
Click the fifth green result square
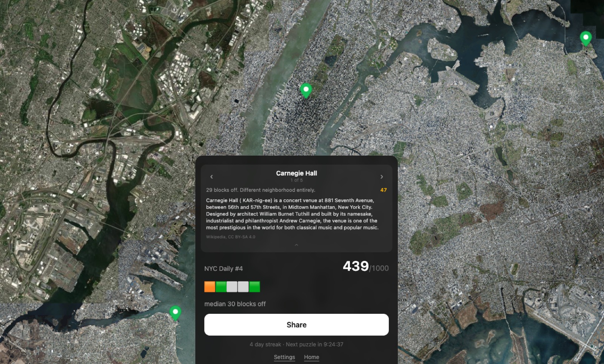tap(254, 287)
